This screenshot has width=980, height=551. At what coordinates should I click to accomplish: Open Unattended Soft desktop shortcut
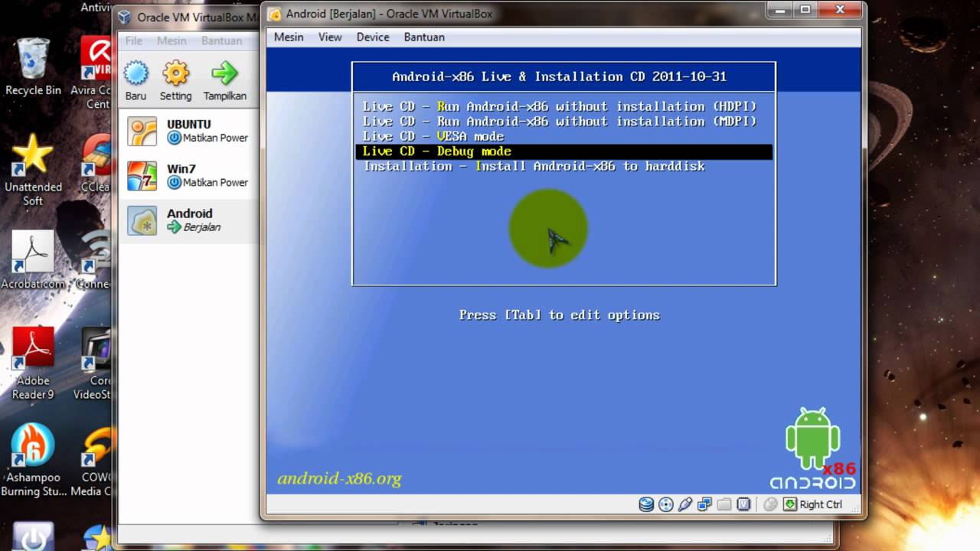[x=33, y=170]
